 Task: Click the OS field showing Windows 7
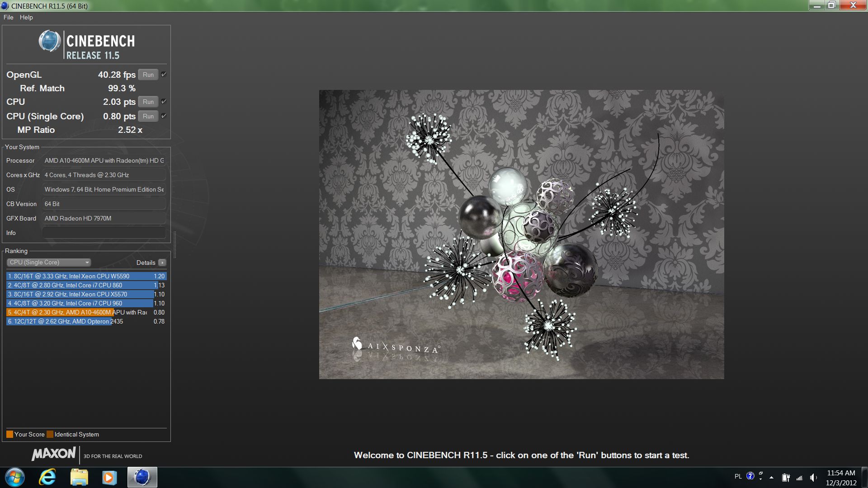[x=104, y=189]
